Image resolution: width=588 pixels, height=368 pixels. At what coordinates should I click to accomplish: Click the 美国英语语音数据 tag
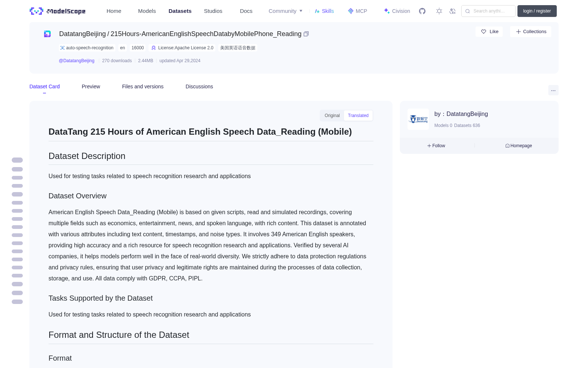tap(238, 48)
